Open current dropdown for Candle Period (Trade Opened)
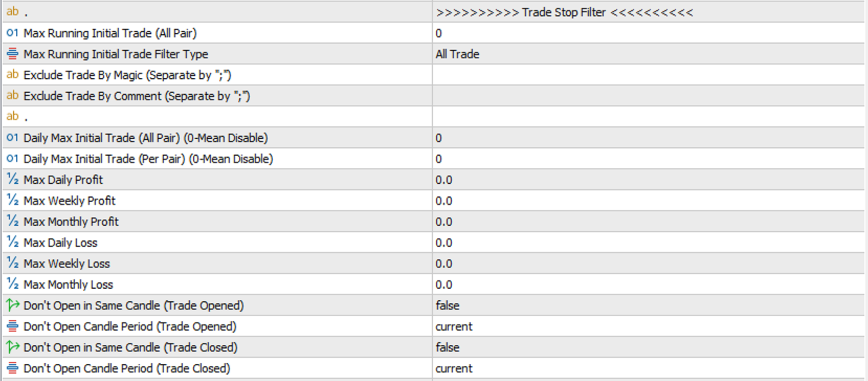Image resolution: width=868 pixels, height=381 pixels. 454,327
